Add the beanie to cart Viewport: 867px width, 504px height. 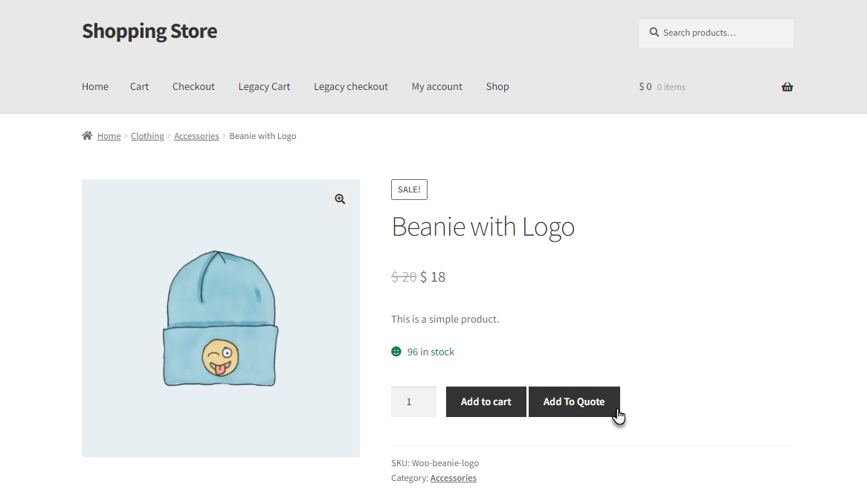[x=486, y=401]
